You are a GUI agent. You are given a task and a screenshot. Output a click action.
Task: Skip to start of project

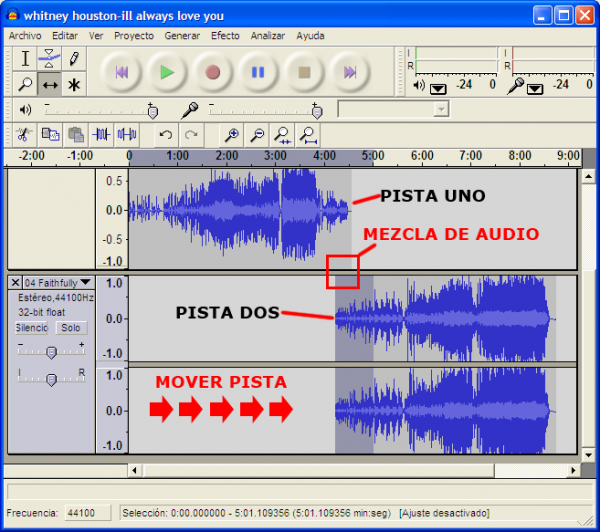pos(121,72)
